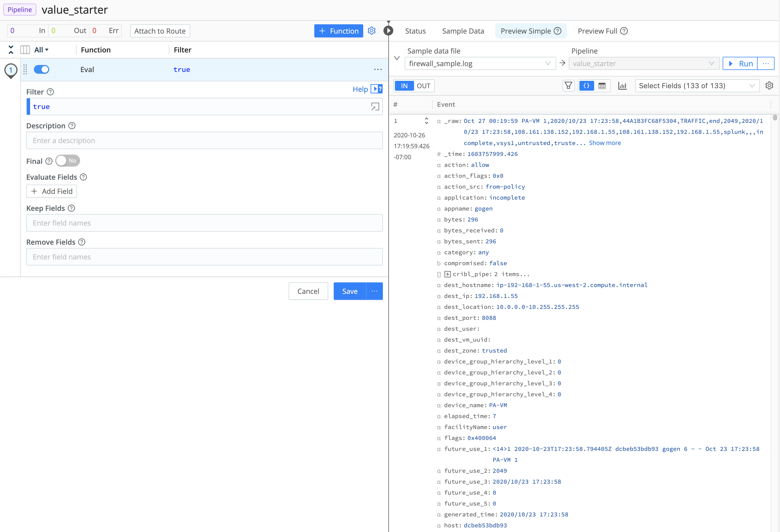
Task: Click the Preview Simple tab
Action: [x=530, y=31]
